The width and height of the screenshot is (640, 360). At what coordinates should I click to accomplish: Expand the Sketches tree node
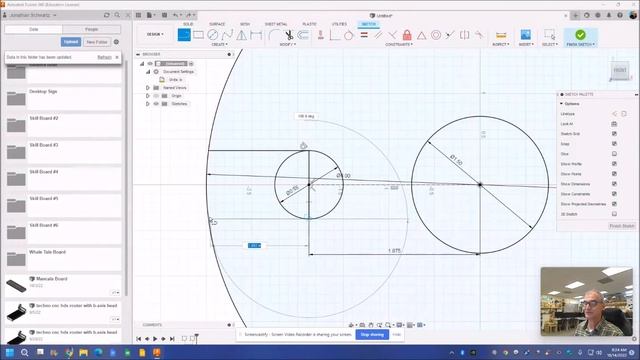[148, 104]
